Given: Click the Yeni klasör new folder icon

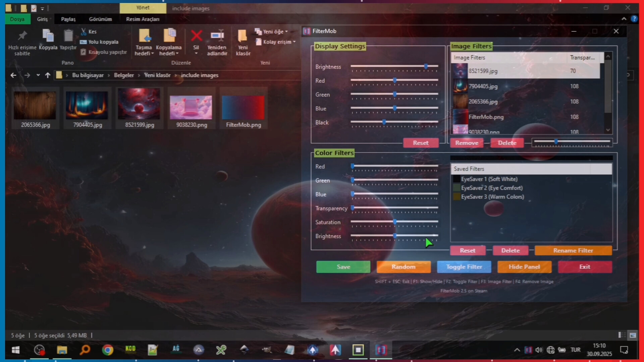Looking at the screenshot, I should point(243,36).
